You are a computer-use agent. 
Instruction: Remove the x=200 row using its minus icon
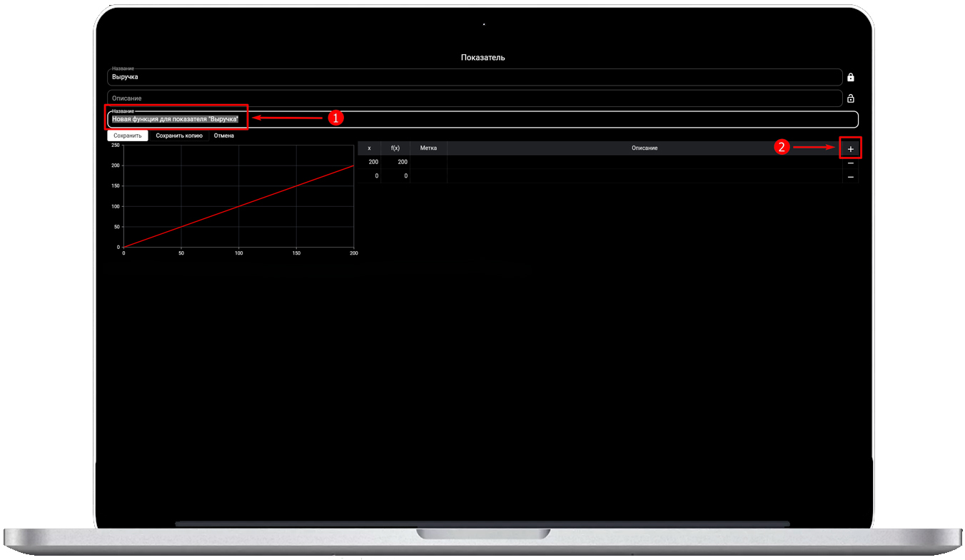coord(850,163)
